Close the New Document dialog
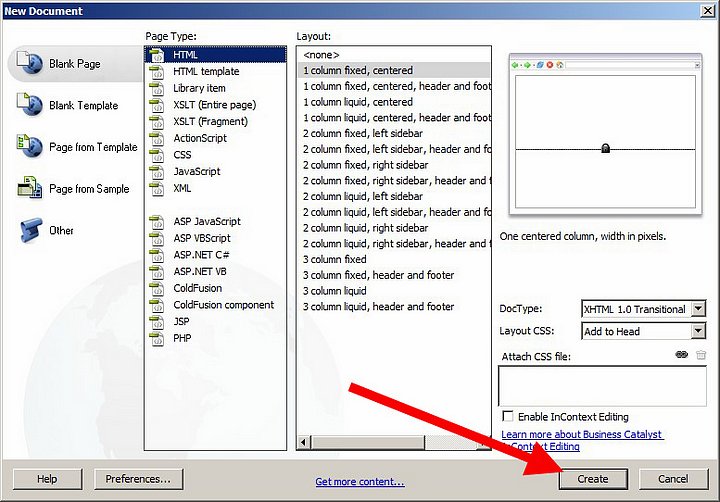 [x=708, y=11]
